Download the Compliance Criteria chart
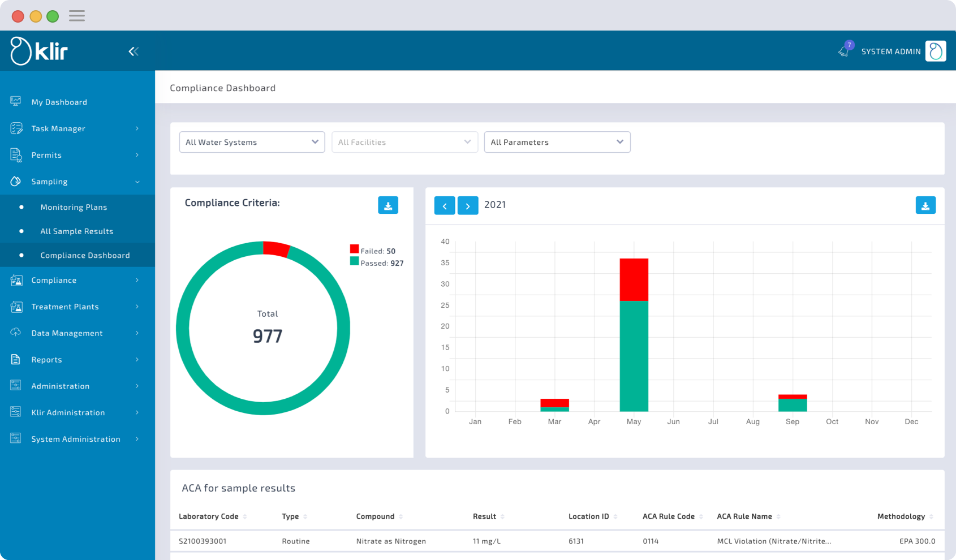The width and height of the screenshot is (956, 560). pos(388,205)
